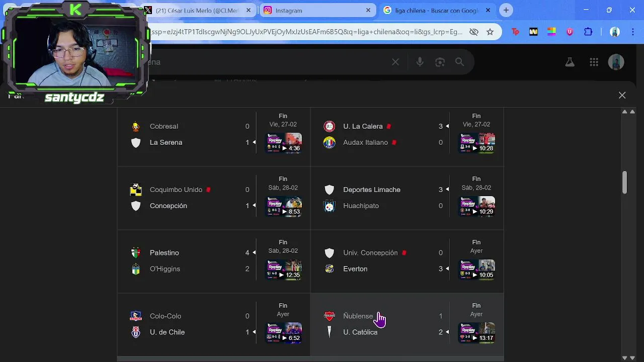Play the Ñublense vs U. Católica replay
The height and width of the screenshot is (362, 644).
click(477, 333)
